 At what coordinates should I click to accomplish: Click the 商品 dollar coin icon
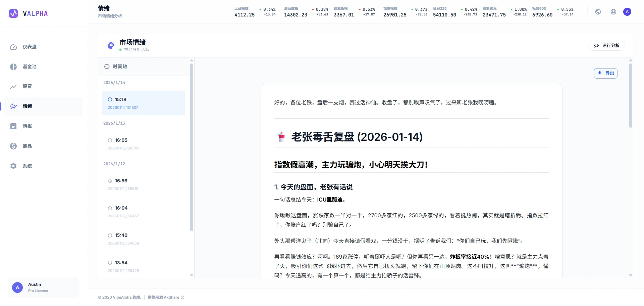pos(13,146)
